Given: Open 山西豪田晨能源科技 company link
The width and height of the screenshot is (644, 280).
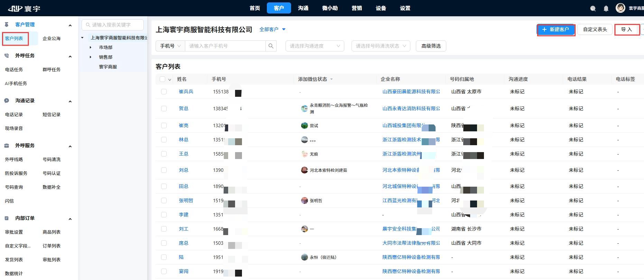Looking at the screenshot, I should (411, 92).
